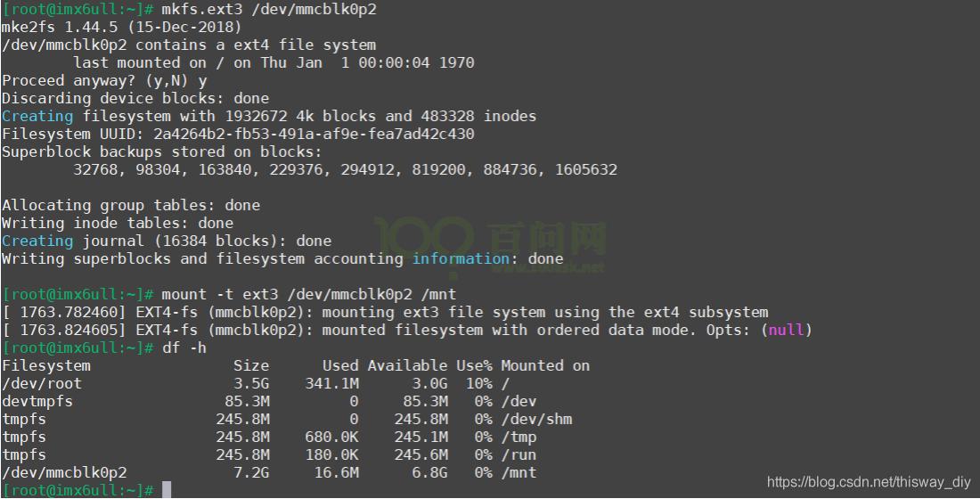
Task: Click the cyan word "information"
Action: pos(461,258)
